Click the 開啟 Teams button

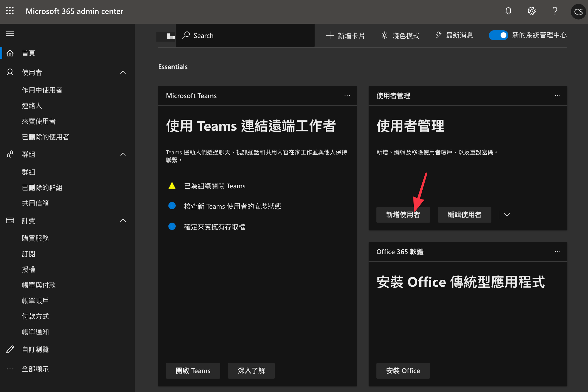pos(193,371)
